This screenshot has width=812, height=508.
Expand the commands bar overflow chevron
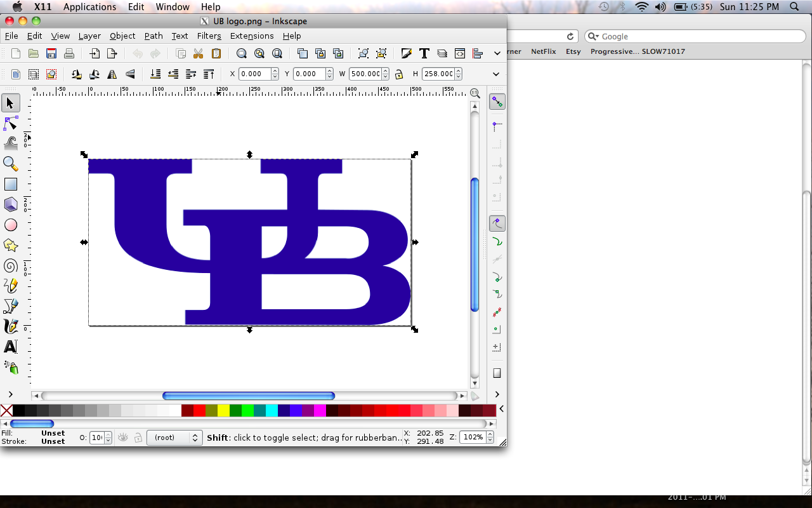497,53
